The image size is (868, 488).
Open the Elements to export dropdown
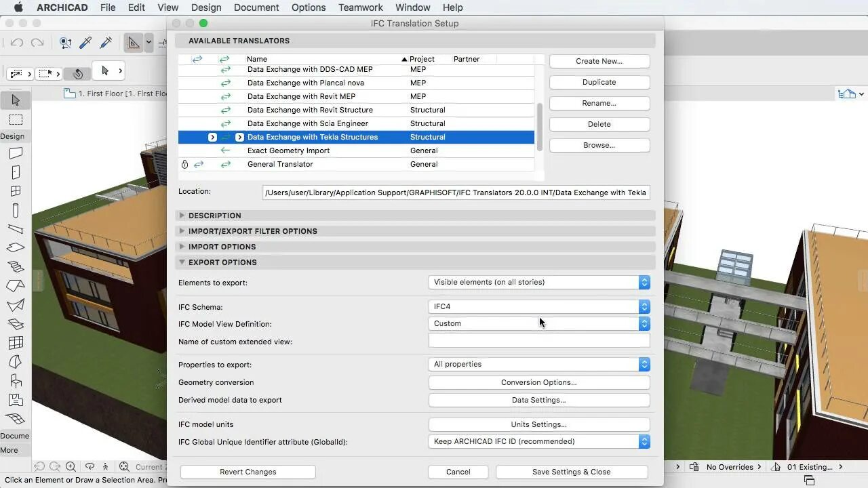coord(539,282)
